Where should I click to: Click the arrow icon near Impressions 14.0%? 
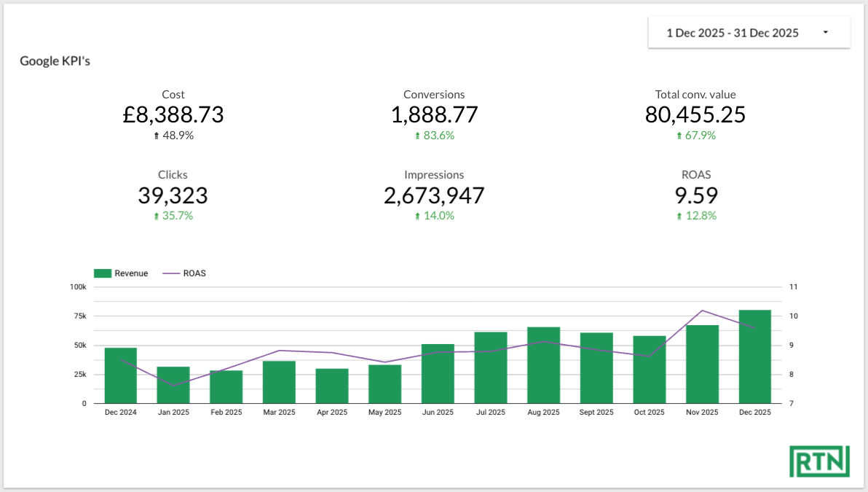tap(417, 215)
